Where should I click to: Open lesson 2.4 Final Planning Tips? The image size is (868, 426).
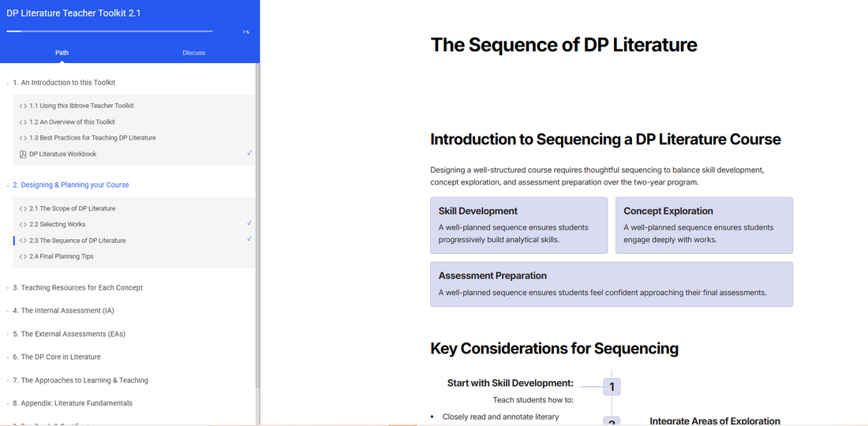point(66,256)
